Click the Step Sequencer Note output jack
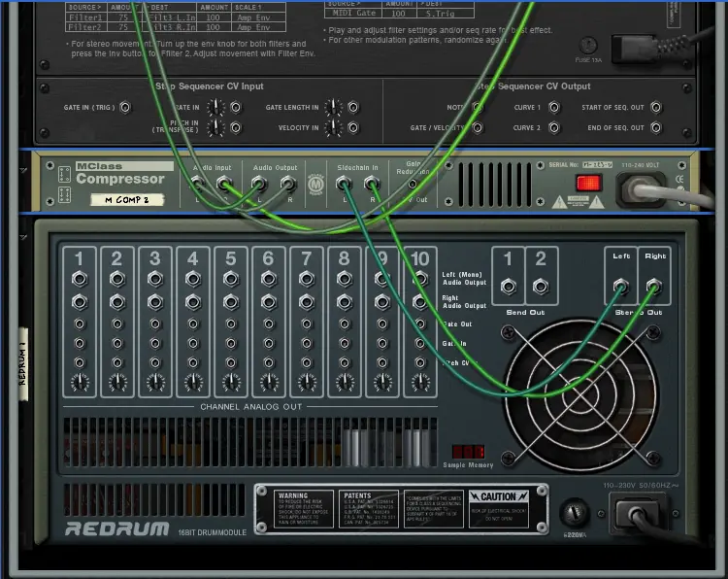 [478, 107]
